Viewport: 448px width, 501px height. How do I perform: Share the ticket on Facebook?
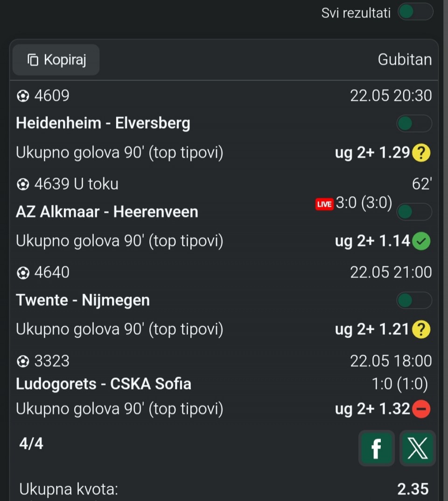tap(377, 448)
